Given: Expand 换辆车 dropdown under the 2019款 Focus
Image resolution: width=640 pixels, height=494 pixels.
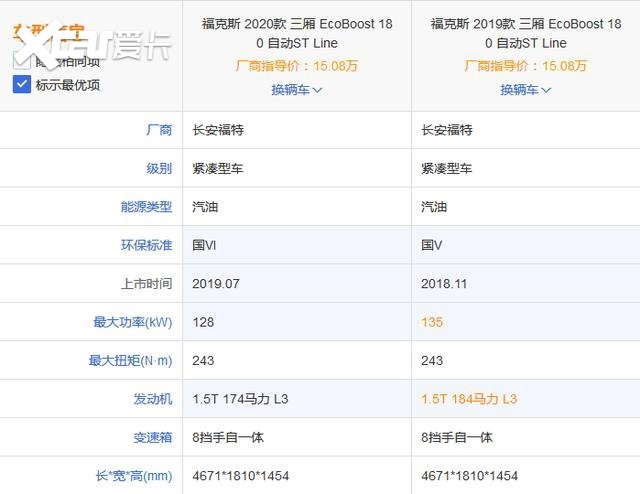Looking at the screenshot, I should (x=526, y=89).
